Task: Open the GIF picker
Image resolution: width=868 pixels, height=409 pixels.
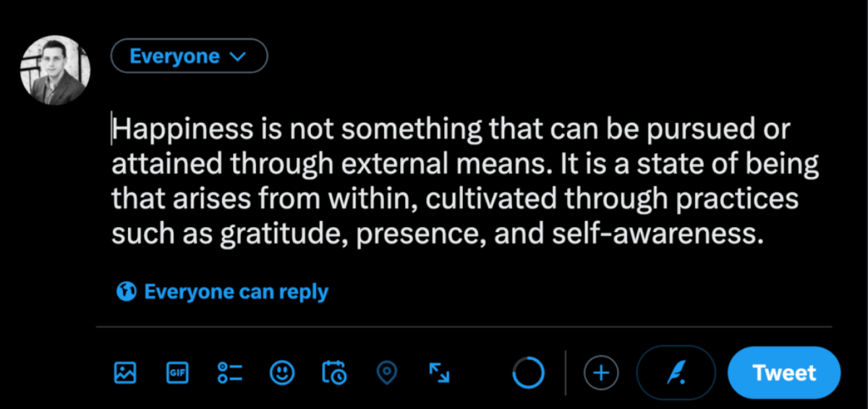Action: pyautogui.click(x=177, y=372)
